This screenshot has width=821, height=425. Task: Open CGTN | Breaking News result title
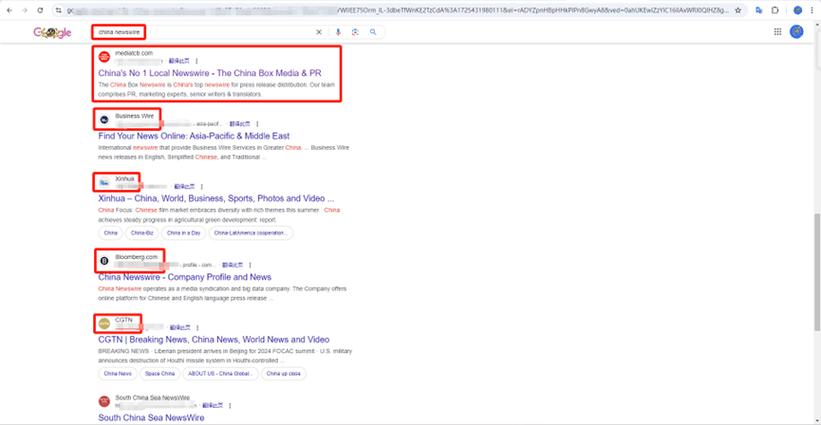(214, 340)
